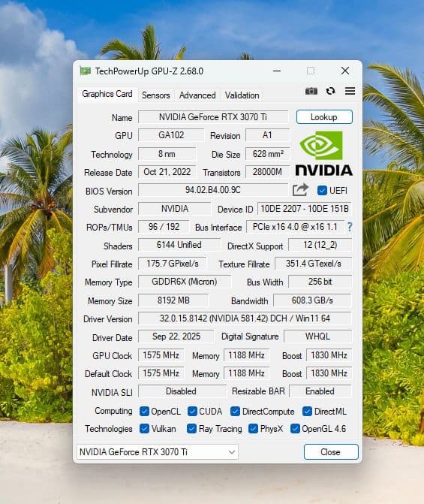Toggle the CUDA checkbox
This screenshot has height=504, width=424.
[x=192, y=411]
